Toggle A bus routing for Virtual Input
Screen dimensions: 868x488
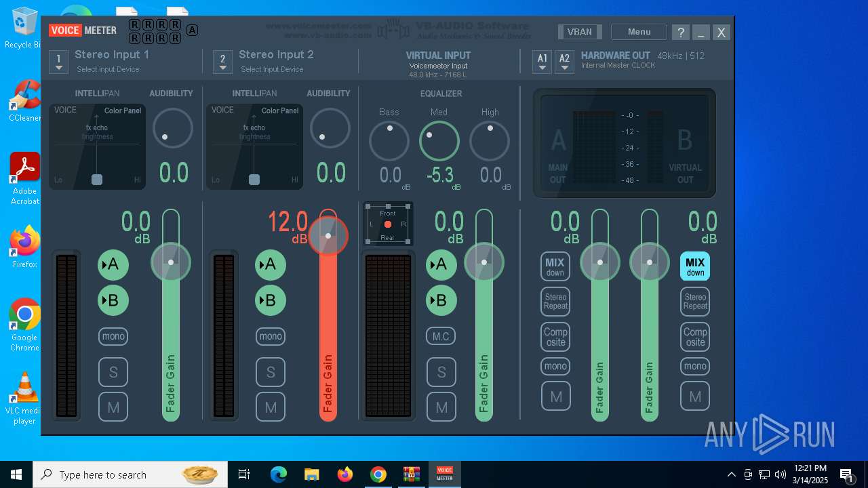tap(441, 264)
